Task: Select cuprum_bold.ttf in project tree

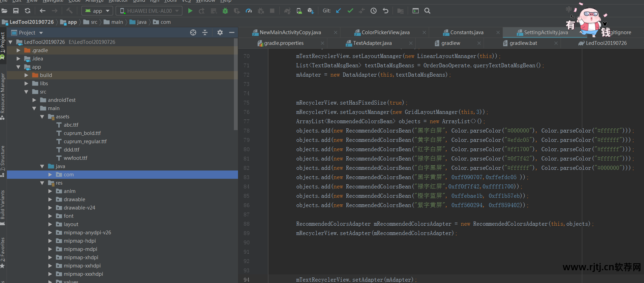Action: tap(82, 133)
